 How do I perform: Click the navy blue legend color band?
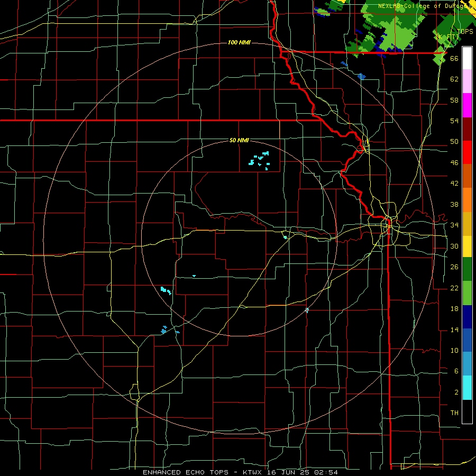[467, 317]
